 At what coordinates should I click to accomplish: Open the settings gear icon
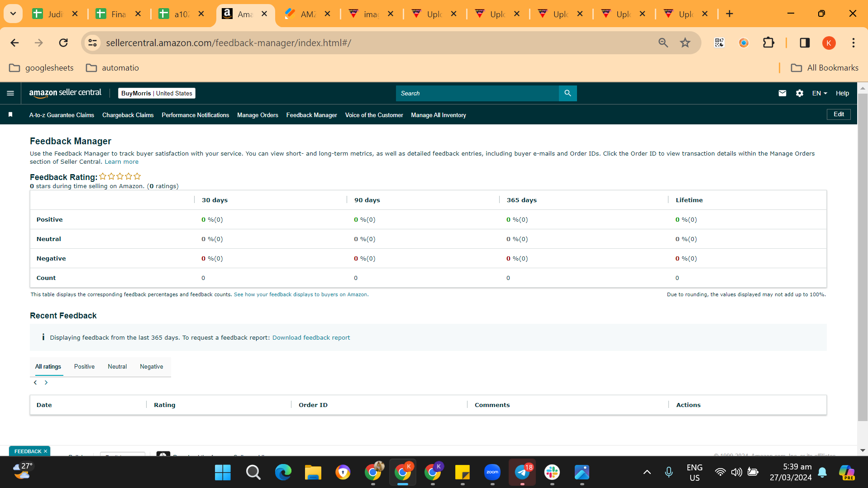coord(800,93)
